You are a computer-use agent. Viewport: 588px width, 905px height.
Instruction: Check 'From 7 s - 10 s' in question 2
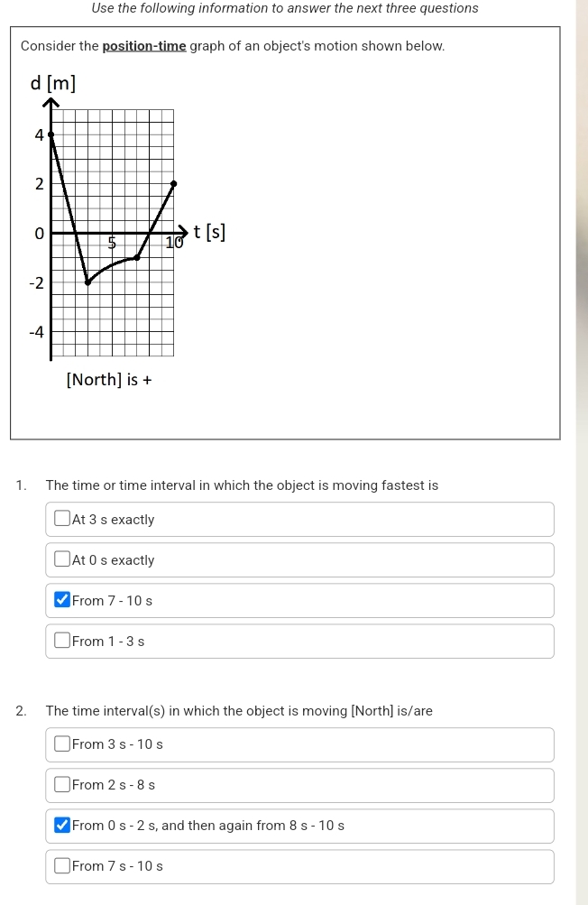(x=61, y=865)
